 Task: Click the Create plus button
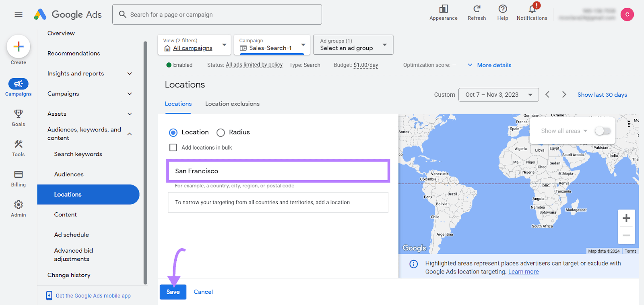[x=19, y=47]
